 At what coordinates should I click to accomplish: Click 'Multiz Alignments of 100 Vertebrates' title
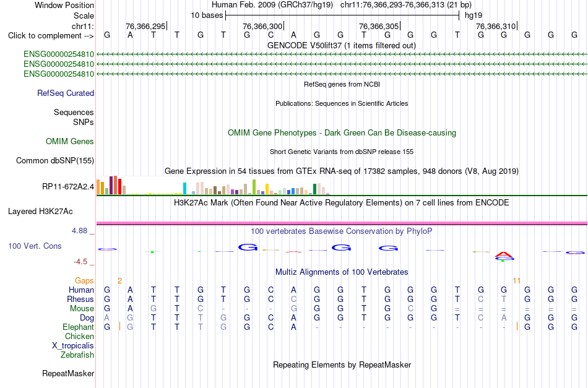click(342, 272)
